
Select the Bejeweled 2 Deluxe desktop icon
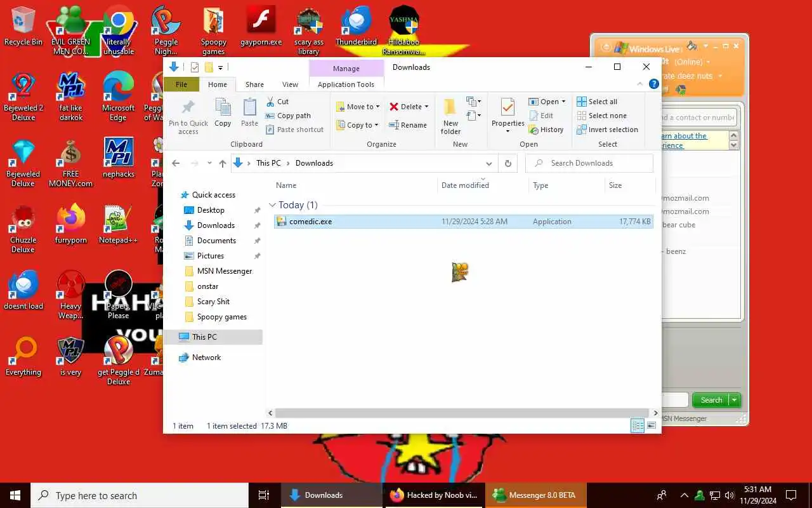23,97
